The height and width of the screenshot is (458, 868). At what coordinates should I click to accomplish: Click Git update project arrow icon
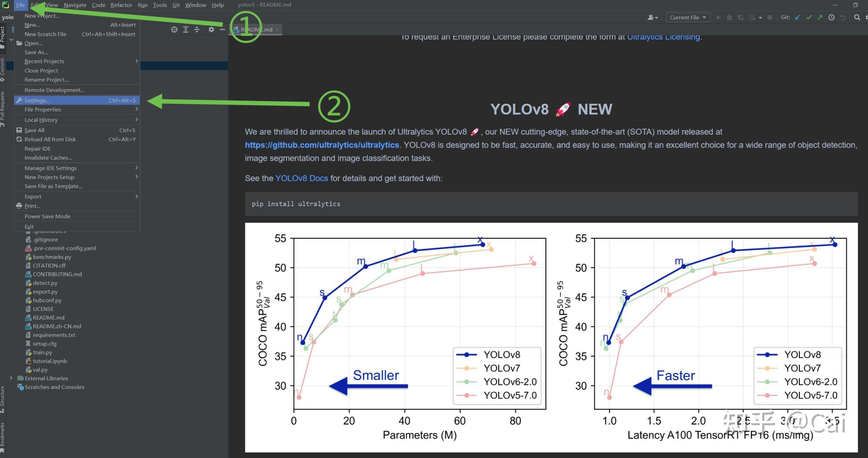[x=798, y=17]
